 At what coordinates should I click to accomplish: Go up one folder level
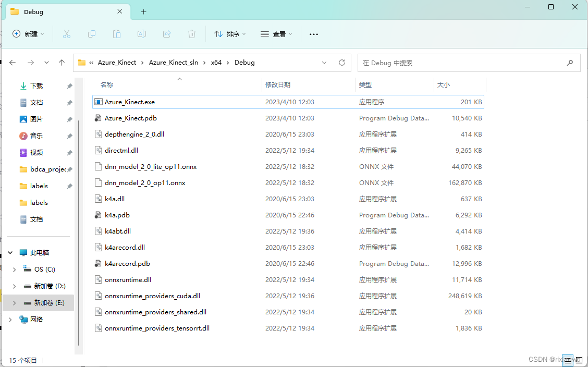62,63
